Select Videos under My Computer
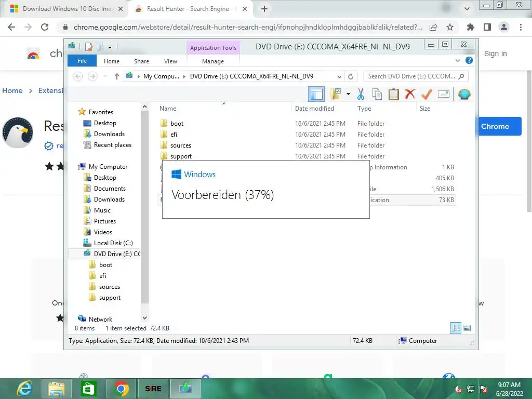 [103, 232]
